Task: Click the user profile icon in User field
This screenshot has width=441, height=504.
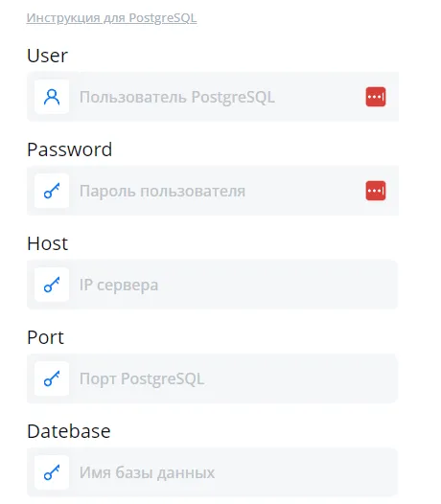Action: coord(52,97)
